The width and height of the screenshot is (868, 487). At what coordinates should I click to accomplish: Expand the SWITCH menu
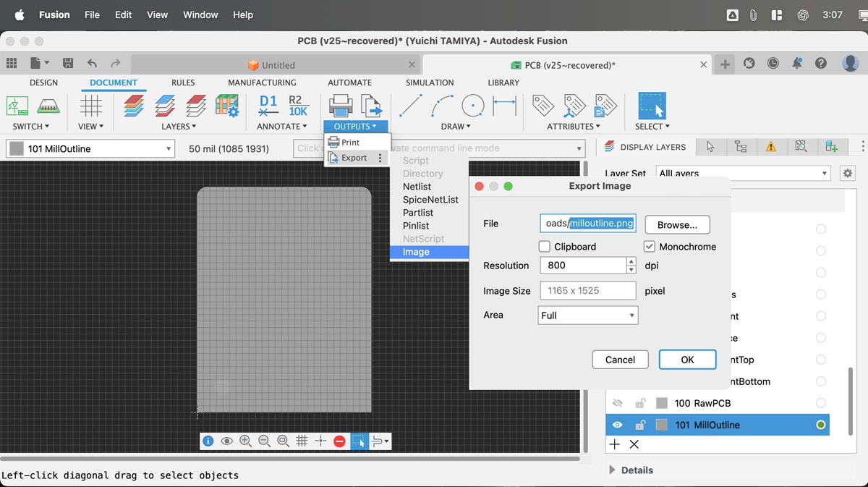[x=31, y=127]
